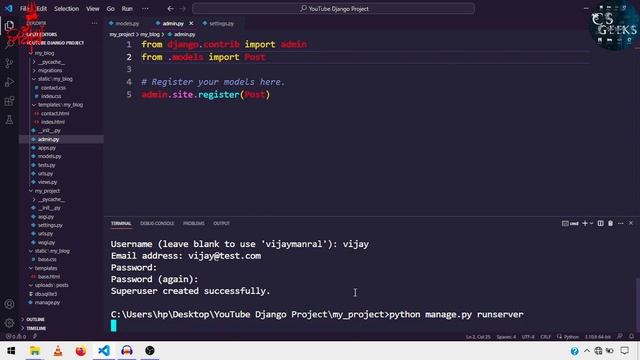
Task: Switch to PROBLEMS panel tab
Action: 194,223
